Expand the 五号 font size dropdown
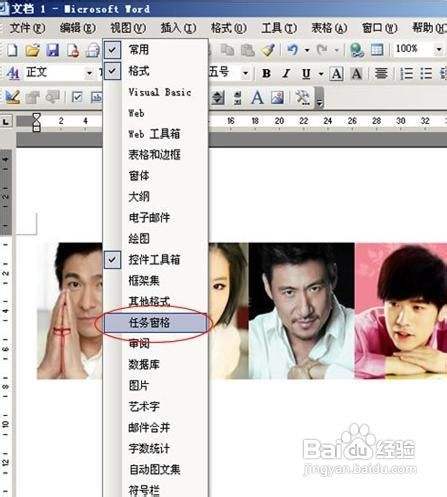 coord(245,73)
